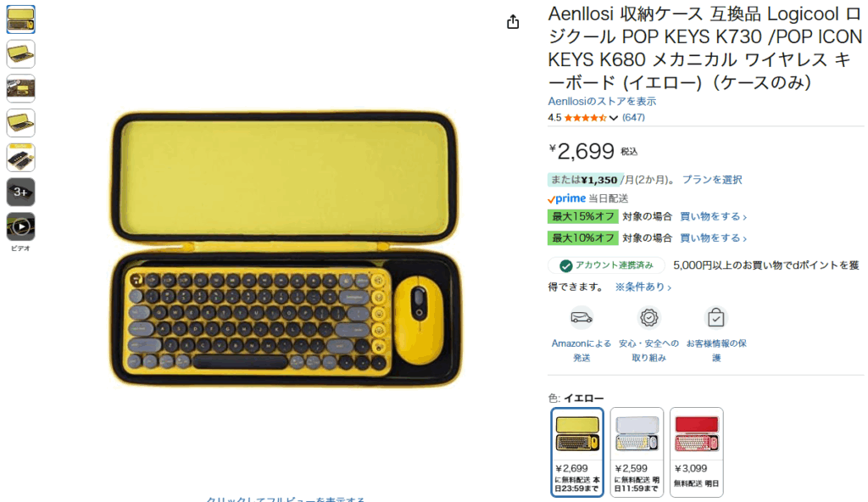The height and width of the screenshot is (502, 868).
Task: Click the green account linked checkmark badge
Action: click(565, 266)
